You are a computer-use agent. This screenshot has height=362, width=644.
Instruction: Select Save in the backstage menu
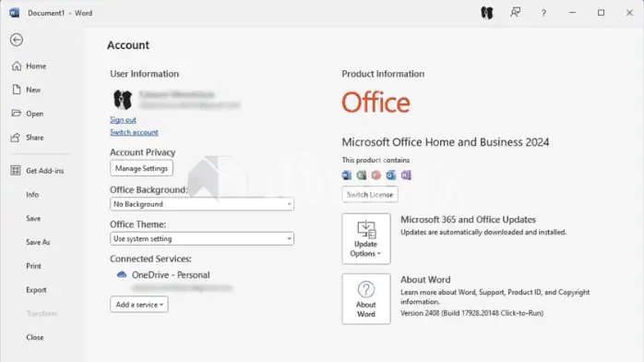point(33,218)
